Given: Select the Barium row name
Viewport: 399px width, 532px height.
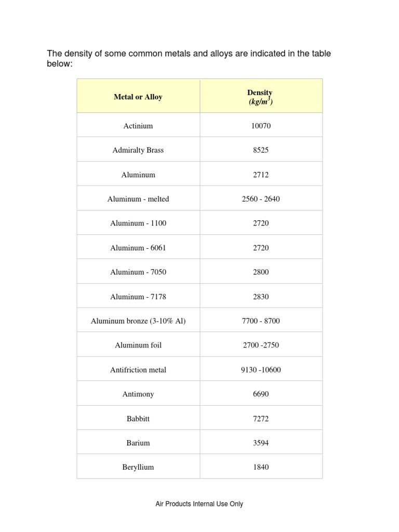Looking at the screenshot, I should click(138, 443).
